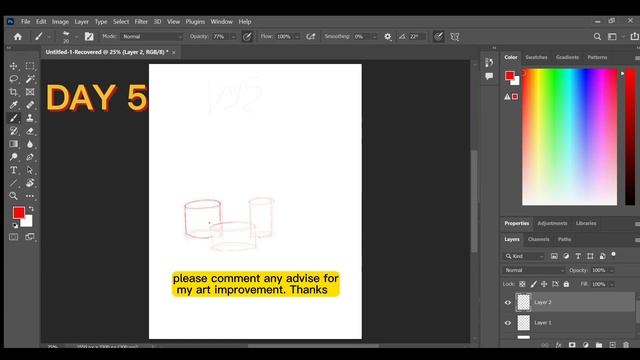640x360 pixels.
Task: Select the Horizontal Type tool
Action: coord(13,170)
